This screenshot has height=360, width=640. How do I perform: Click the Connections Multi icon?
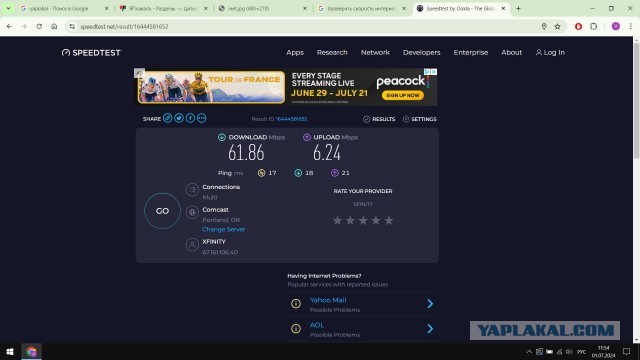point(192,189)
